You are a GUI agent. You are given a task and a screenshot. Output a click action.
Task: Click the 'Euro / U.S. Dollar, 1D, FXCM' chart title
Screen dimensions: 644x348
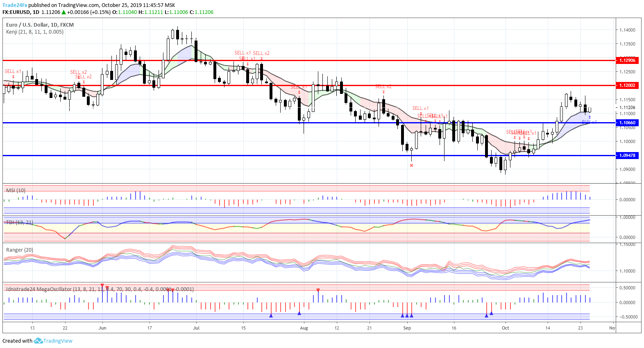pyautogui.click(x=40, y=25)
